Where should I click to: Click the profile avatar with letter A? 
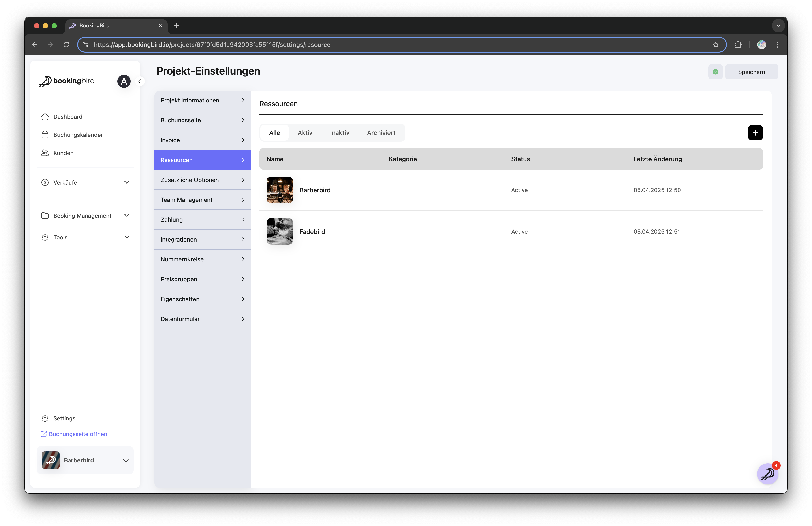click(x=124, y=81)
